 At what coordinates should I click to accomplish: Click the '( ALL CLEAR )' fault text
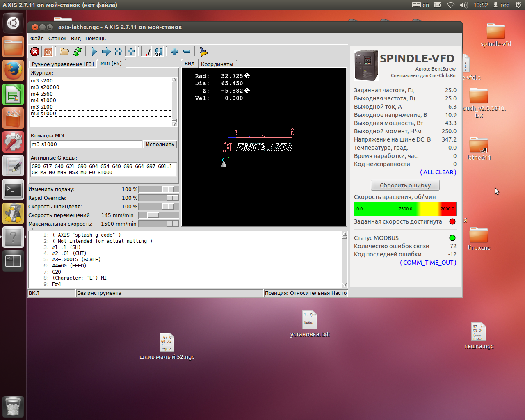point(438,172)
